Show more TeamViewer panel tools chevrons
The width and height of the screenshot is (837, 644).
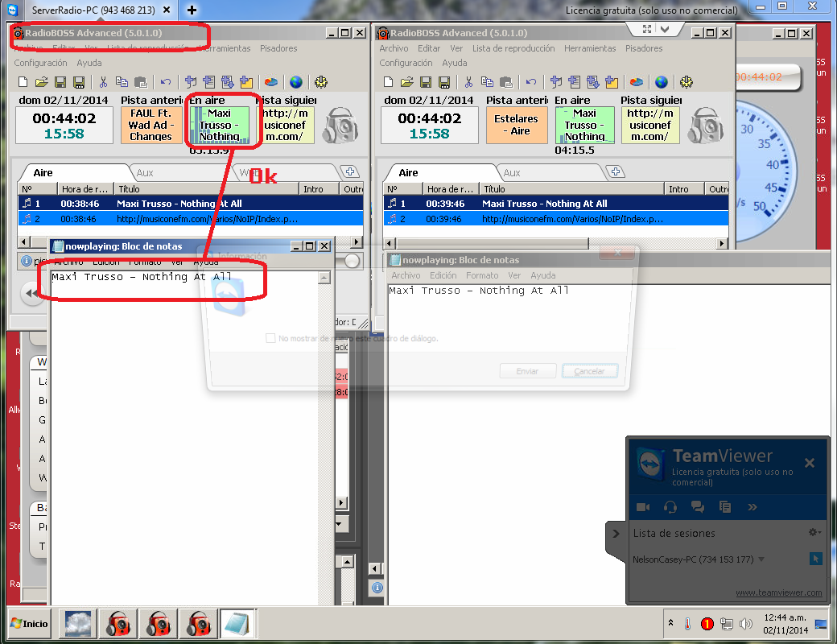pos(752,507)
